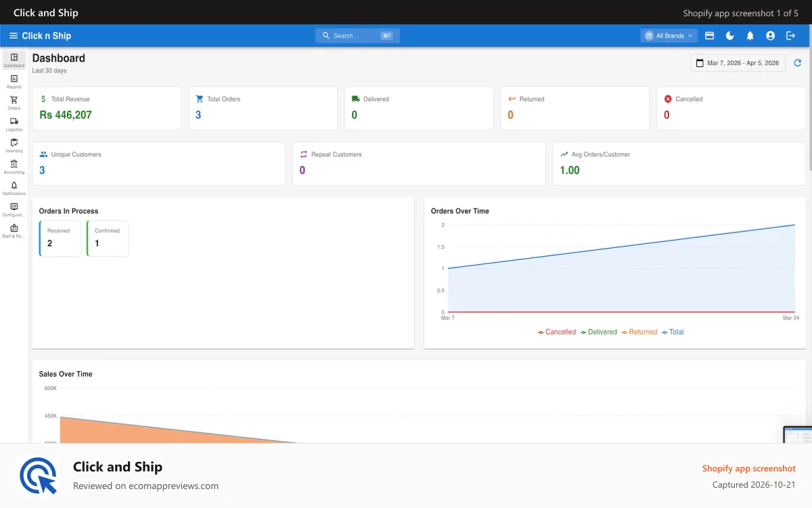Screen dimensions: 812x508
Task: Open the Repeat Customers card
Action: pyautogui.click(x=419, y=163)
